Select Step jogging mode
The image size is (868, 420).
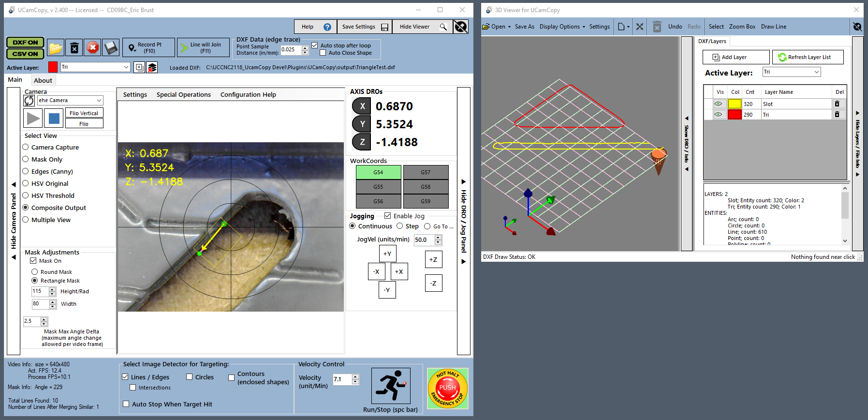coord(400,226)
